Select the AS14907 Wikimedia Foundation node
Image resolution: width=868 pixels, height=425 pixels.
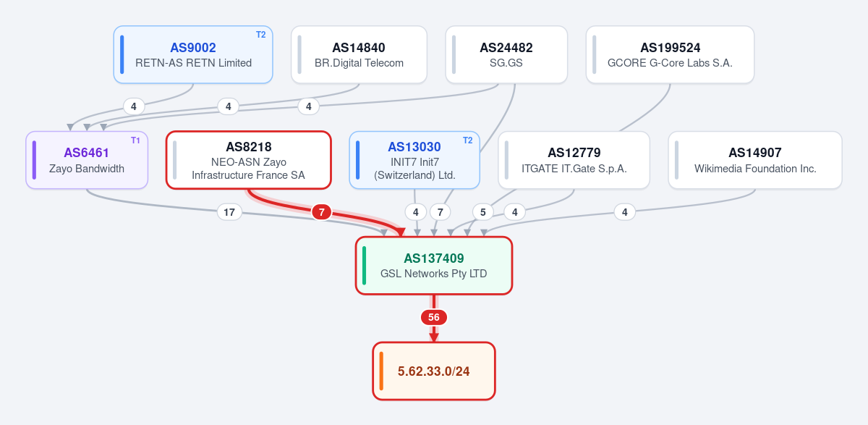[x=755, y=160]
